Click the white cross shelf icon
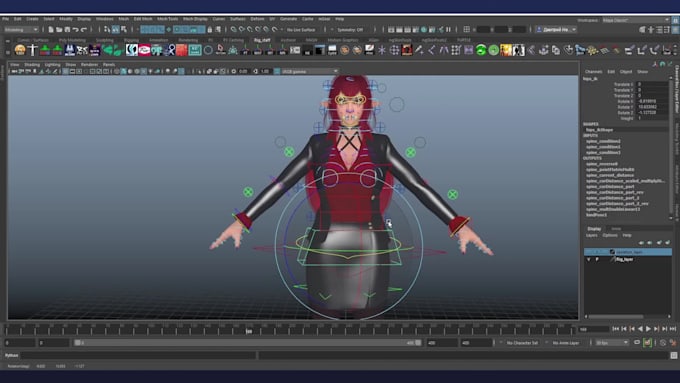The image size is (680, 383). tap(33, 50)
